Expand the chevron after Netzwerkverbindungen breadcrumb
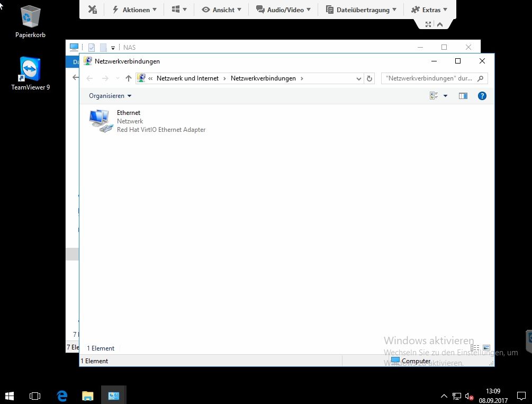Screen dimensions: 532x404 (x=302, y=78)
